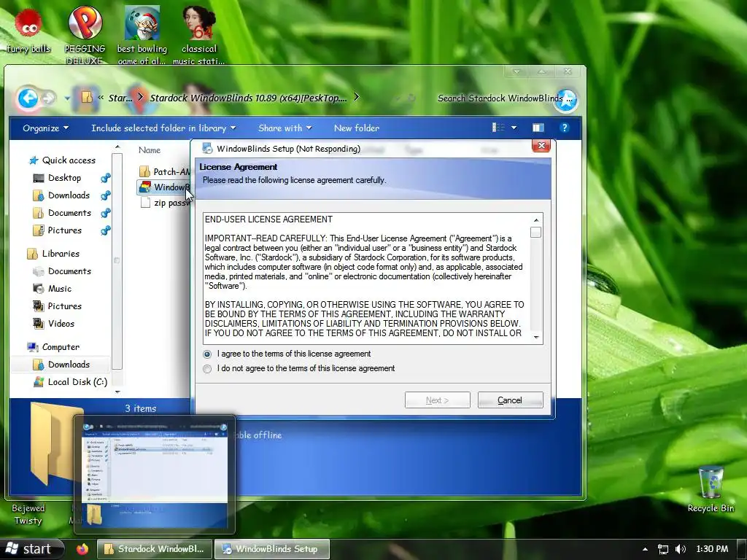747x560 pixels.
Task: Select the zip password text file
Action: pyautogui.click(x=165, y=203)
